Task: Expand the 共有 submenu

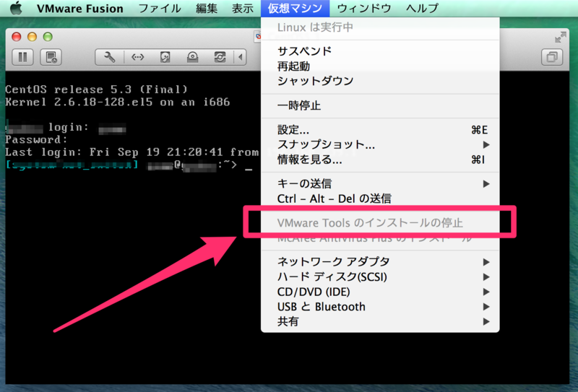Action: (x=380, y=322)
